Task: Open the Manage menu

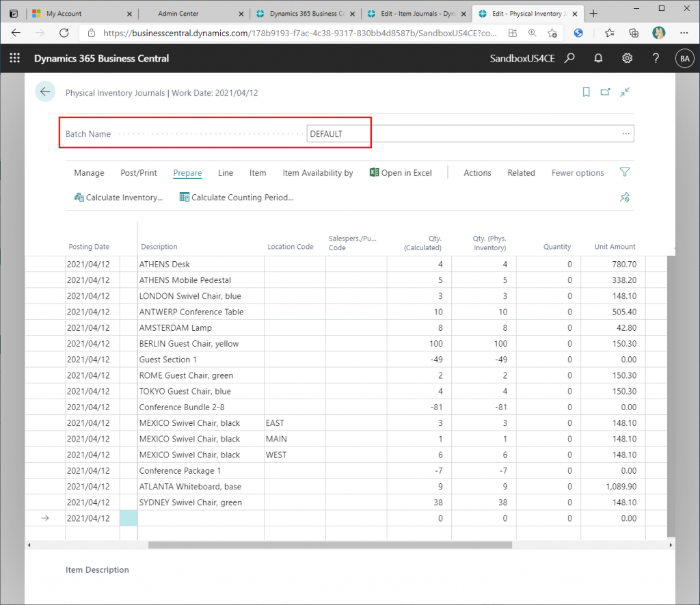Action: [x=90, y=173]
